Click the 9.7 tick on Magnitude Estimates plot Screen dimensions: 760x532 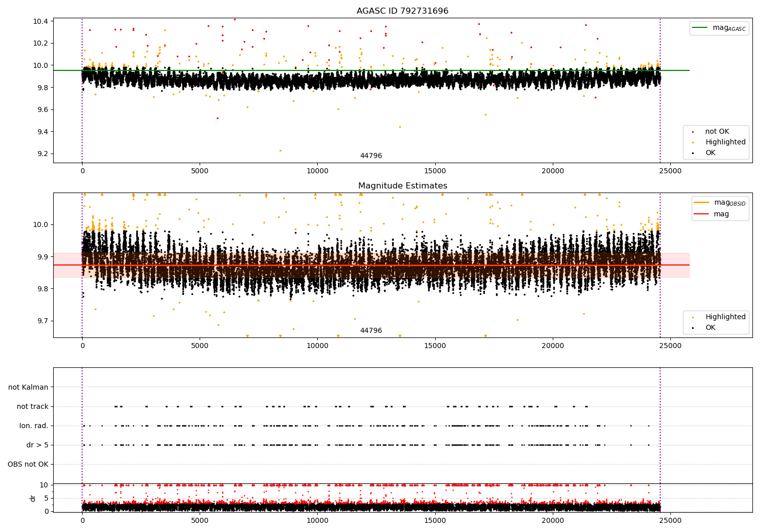43,321
